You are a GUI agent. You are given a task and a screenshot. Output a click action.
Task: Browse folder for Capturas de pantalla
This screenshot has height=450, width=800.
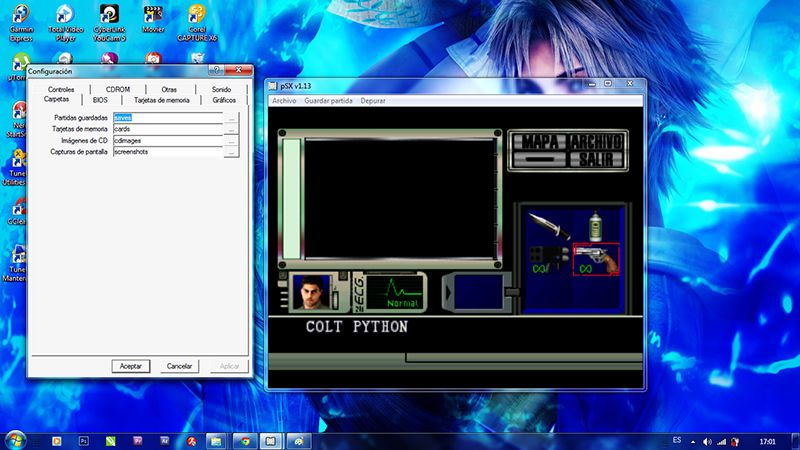click(231, 152)
